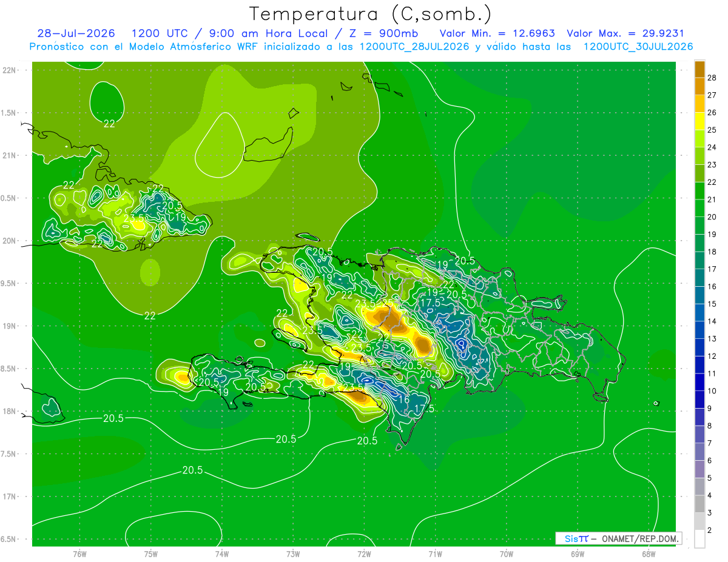This screenshot has width=728, height=562.
Task: Pick the darkest blue swatch between 10 and 11
Action: [x=699, y=382]
